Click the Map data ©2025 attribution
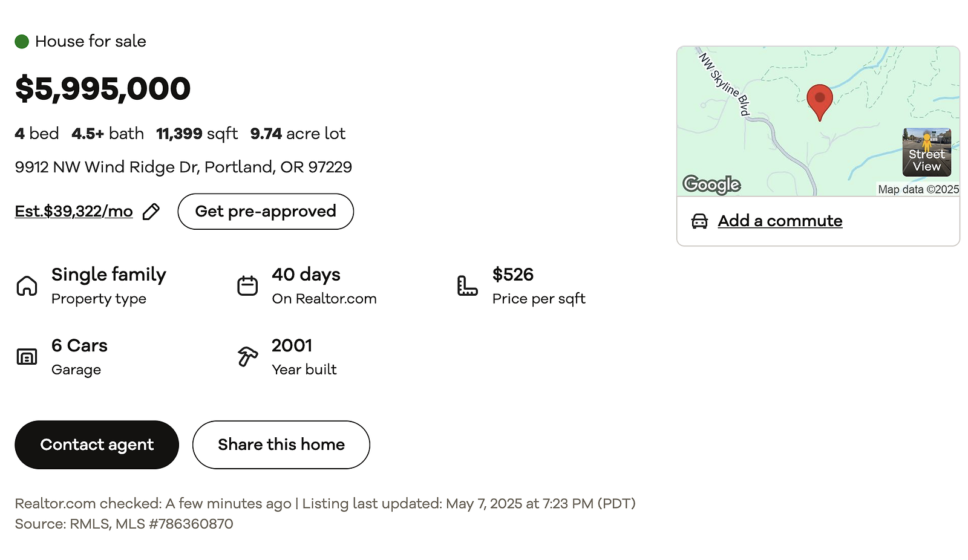 [x=918, y=190]
